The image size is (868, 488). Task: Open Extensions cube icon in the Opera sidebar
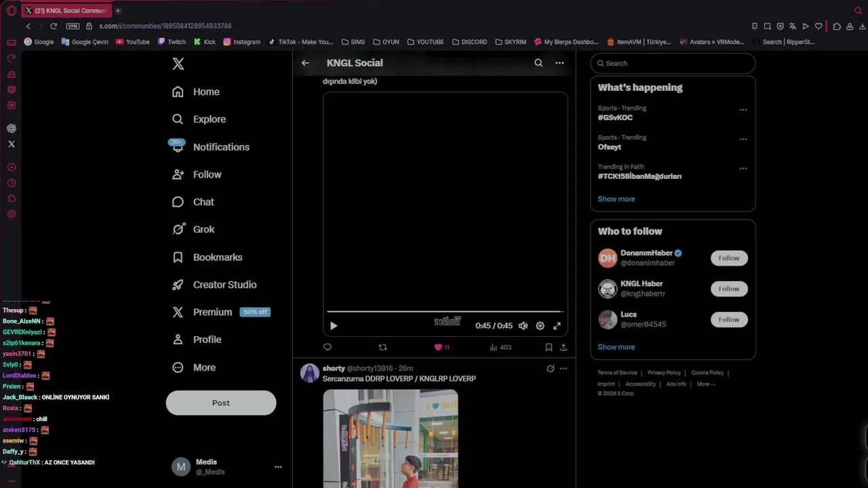[12, 199]
